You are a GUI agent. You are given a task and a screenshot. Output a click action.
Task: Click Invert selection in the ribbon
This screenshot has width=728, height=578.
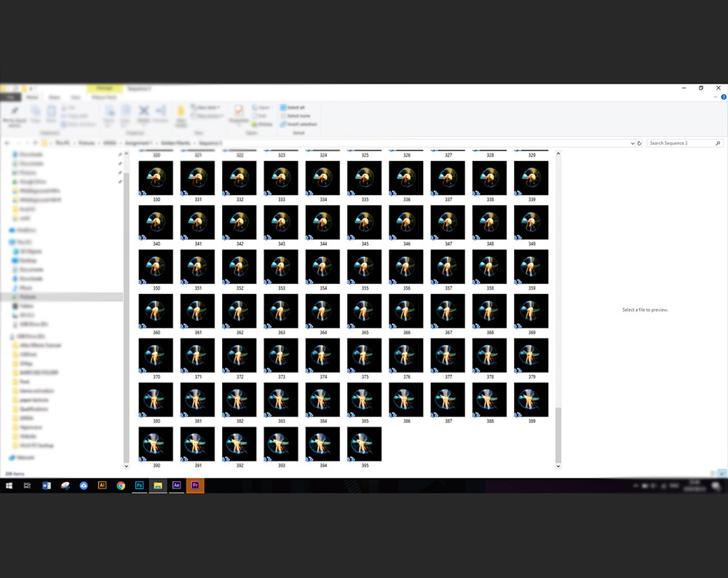[298, 124]
